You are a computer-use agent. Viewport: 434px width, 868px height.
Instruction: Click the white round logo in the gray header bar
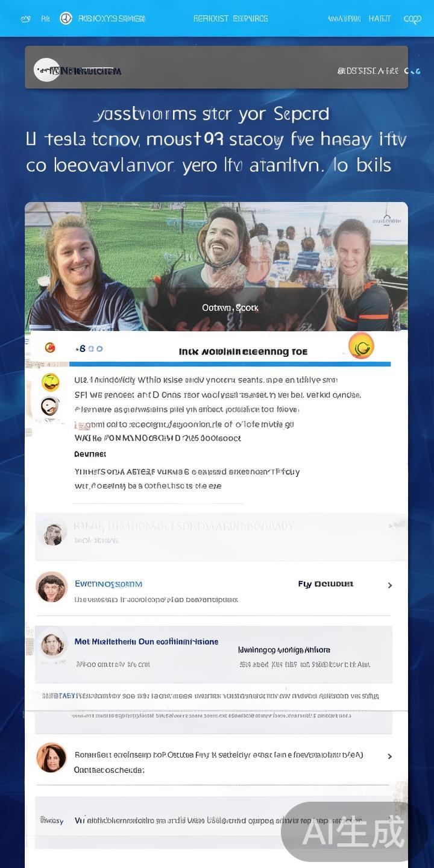(46, 70)
